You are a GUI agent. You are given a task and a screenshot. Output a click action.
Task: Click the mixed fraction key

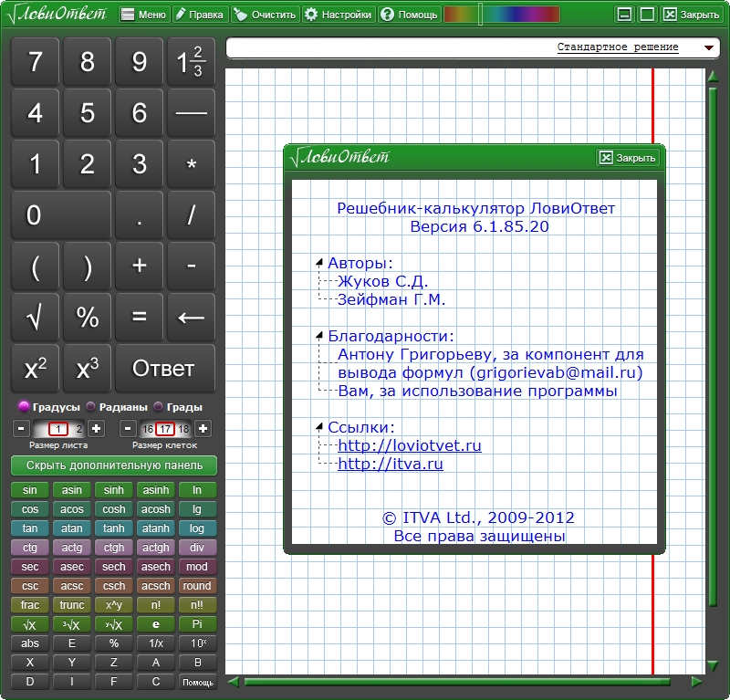coord(191,61)
